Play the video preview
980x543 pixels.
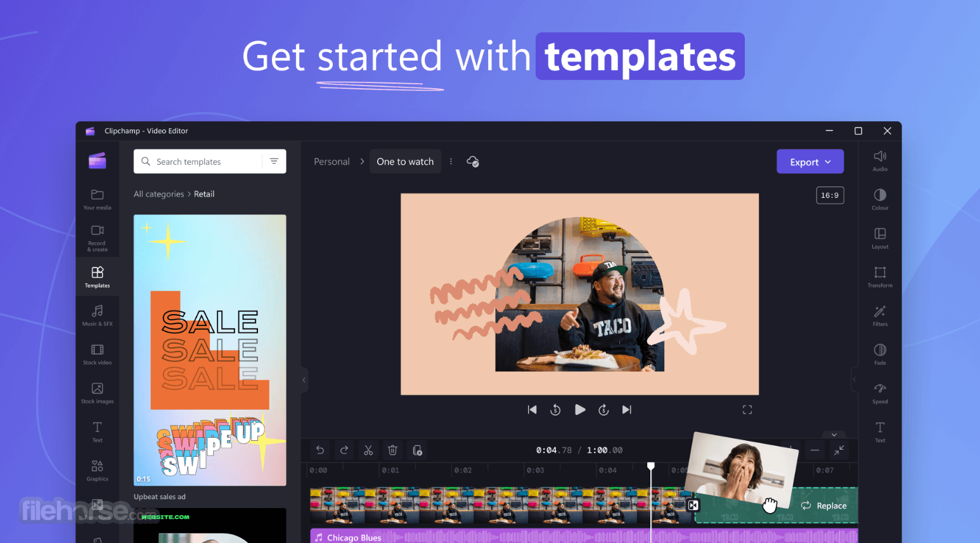579,410
